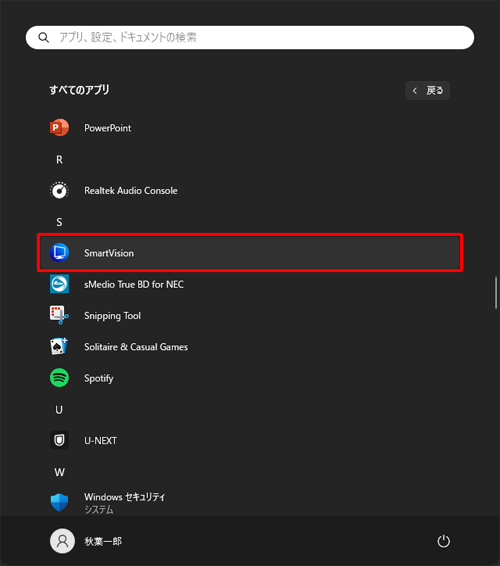The width and height of the screenshot is (500, 566).
Task: Click the app list scrollbar thumb
Action: pyautogui.click(x=496, y=293)
